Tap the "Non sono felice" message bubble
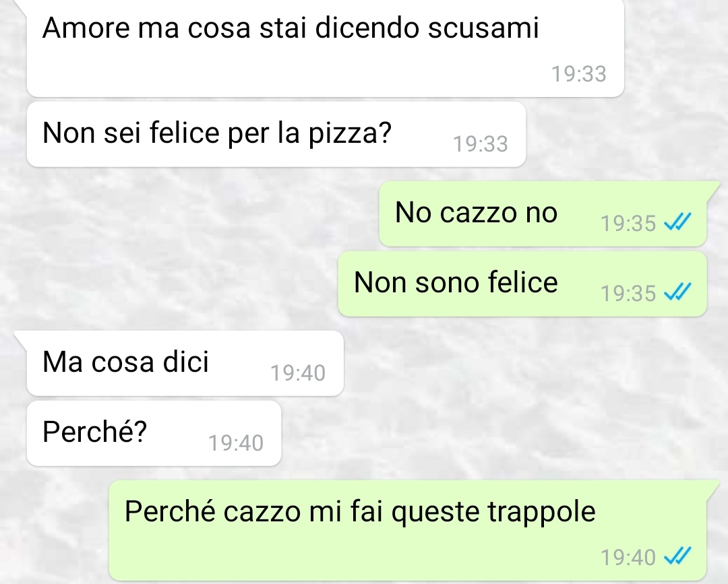 pos(522,284)
